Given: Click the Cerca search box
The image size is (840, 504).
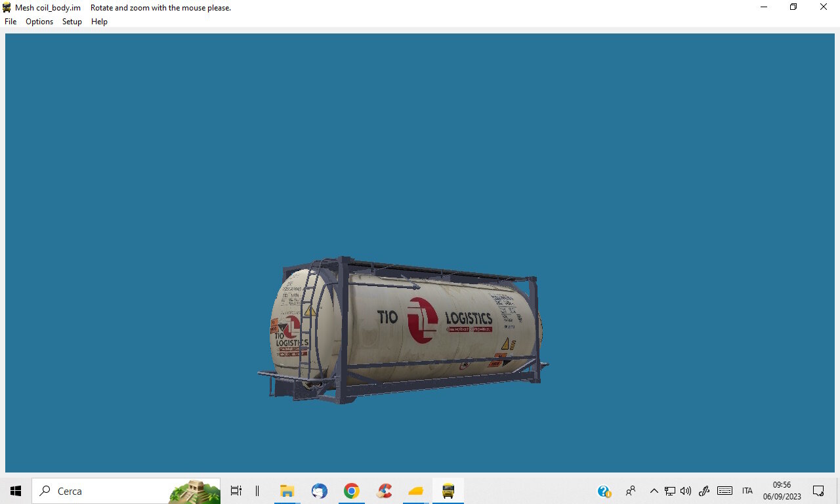Looking at the screenshot, I should pyautogui.click(x=126, y=491).
